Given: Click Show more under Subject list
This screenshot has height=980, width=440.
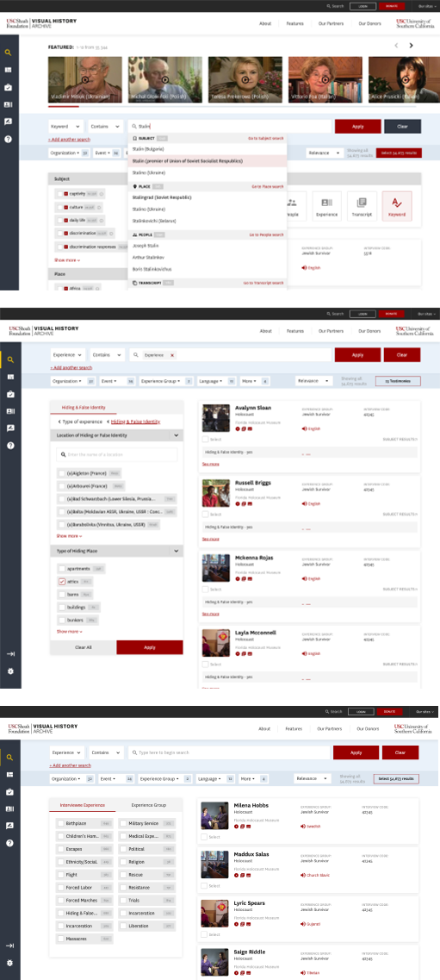Looking at the screenshot, I should tap(67, 259).
